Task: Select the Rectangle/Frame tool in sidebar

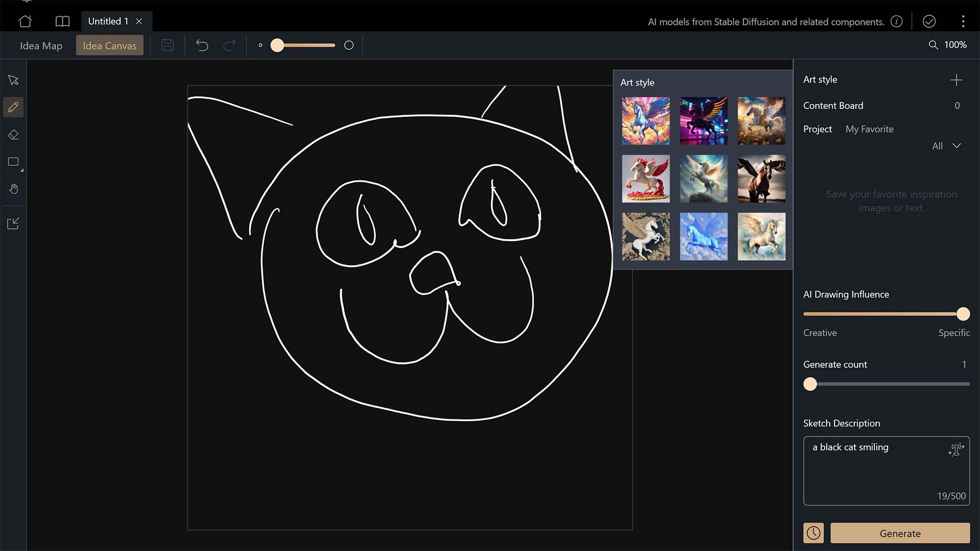Action: [13, 162]
